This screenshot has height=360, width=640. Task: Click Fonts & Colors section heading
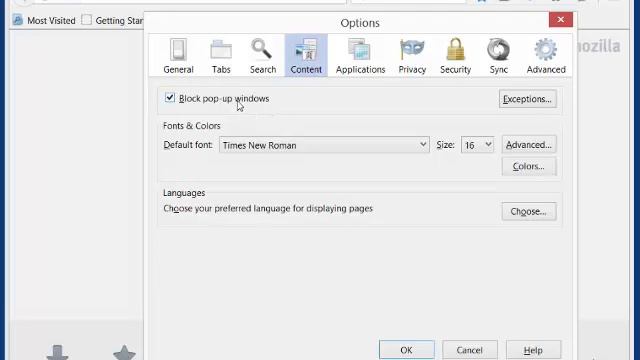(x=191, y=126)
